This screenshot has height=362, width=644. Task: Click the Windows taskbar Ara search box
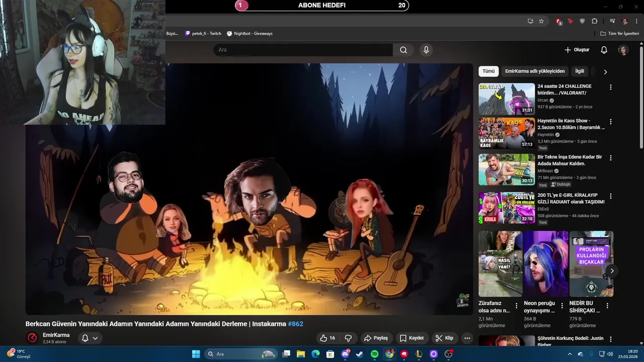click(240, 354)
